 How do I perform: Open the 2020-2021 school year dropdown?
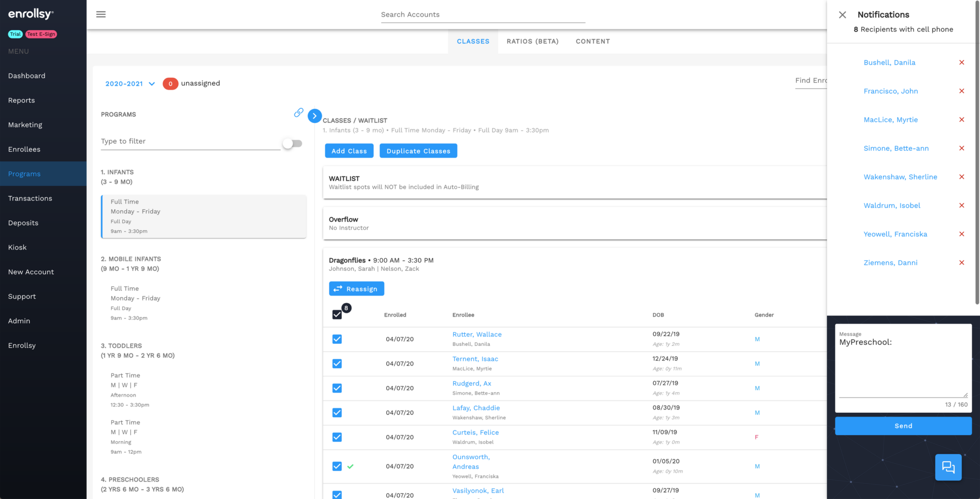(x=128, y=83)
